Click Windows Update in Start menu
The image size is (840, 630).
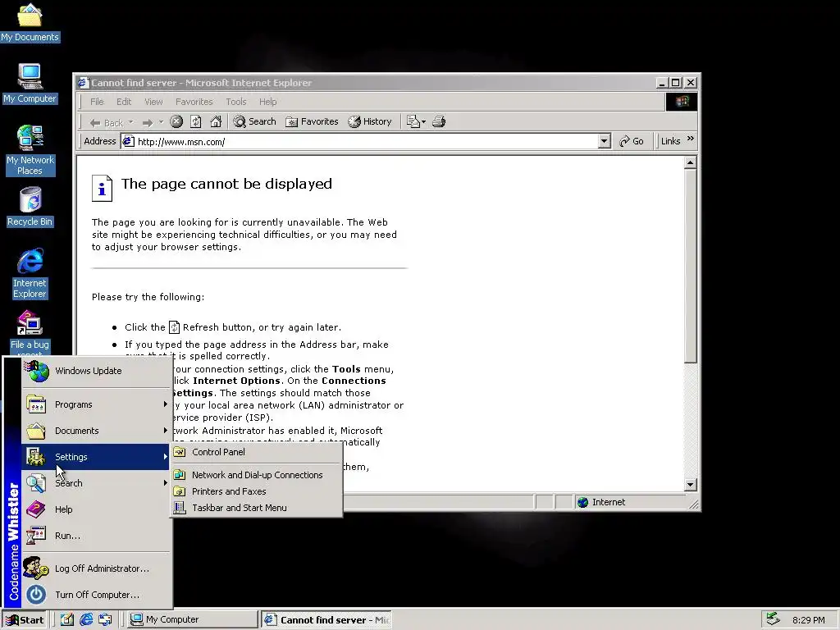pyautogui.click(x=96, y=371)
